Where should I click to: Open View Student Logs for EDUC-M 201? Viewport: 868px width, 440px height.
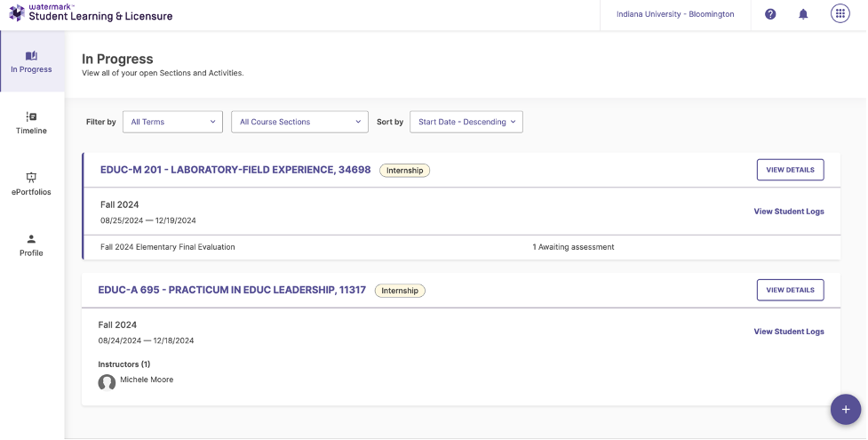tap(788, 212)
